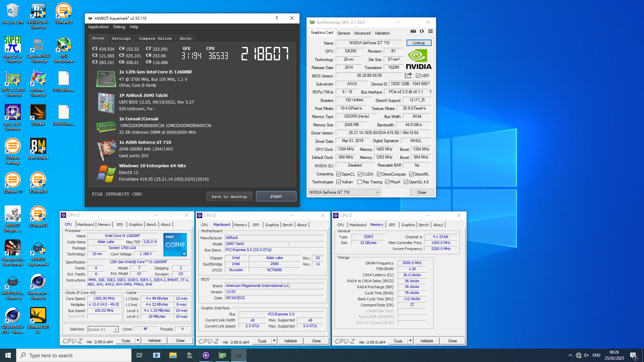Toggle OpenCL checkbox
This screenshot has width=644, height=362.
click(x=339, y=174)
